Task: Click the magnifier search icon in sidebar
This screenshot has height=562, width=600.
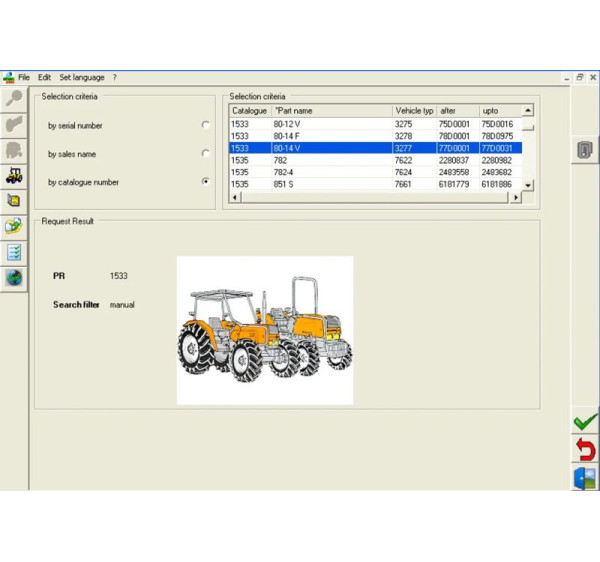Action: point(14,99)
